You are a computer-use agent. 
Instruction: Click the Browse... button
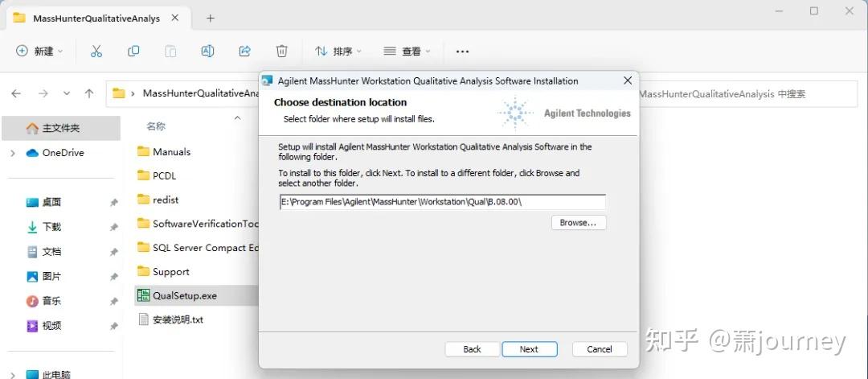pyautogui.click(x=578, y=222)
